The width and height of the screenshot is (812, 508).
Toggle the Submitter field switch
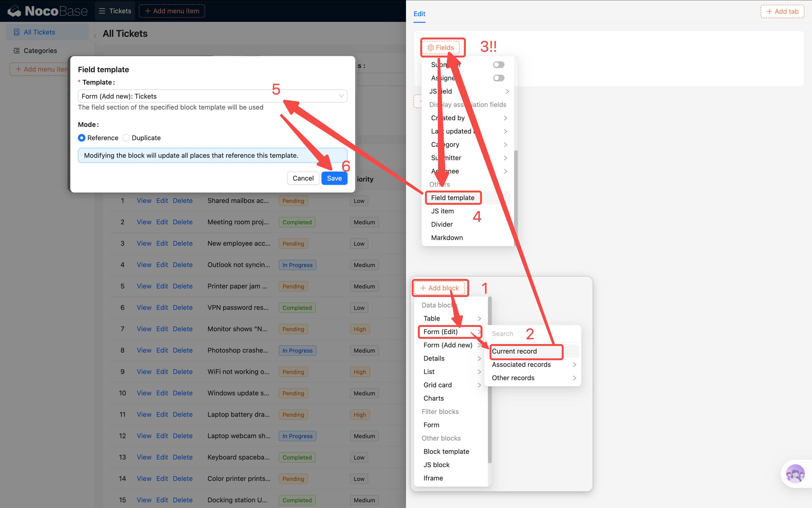[499, 64]
